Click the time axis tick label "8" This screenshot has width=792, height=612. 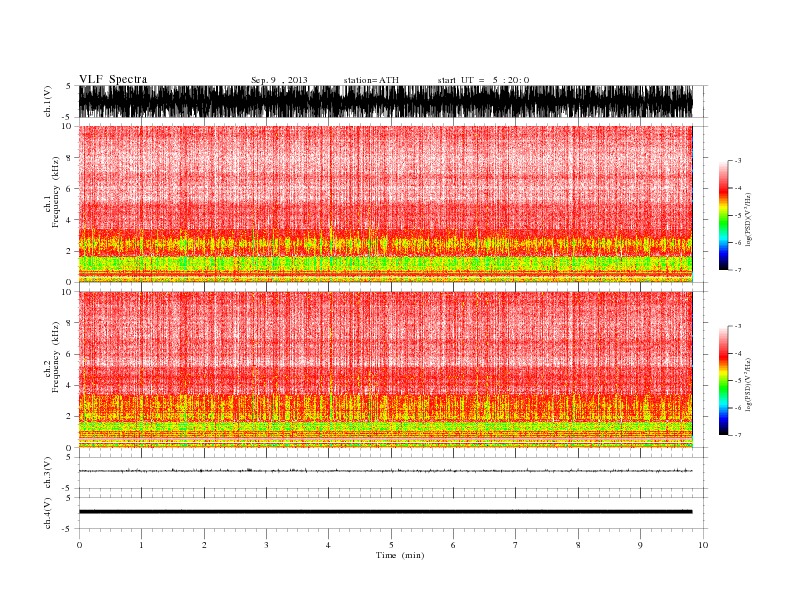(578, 545)
